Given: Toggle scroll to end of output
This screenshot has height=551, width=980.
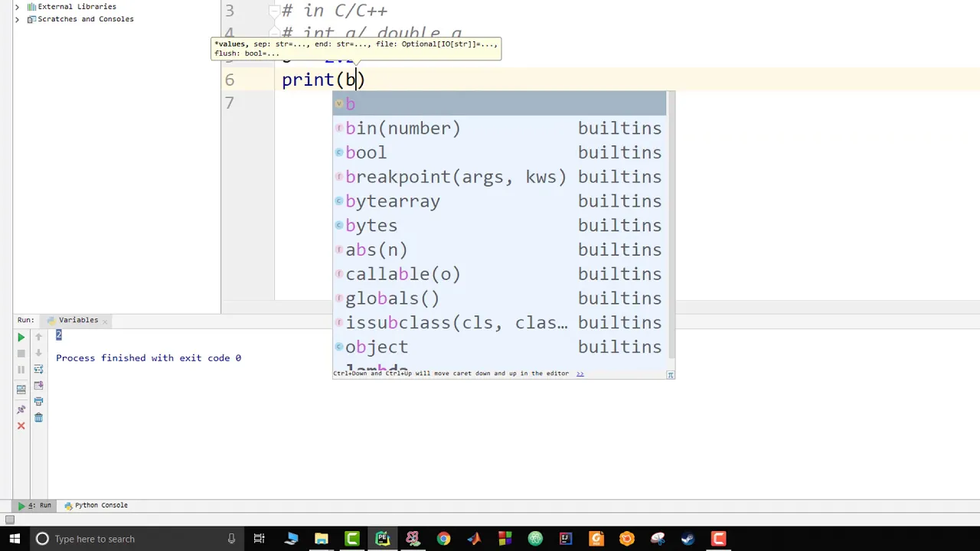Looking at the screenshot, I should [x=38, y=386].
